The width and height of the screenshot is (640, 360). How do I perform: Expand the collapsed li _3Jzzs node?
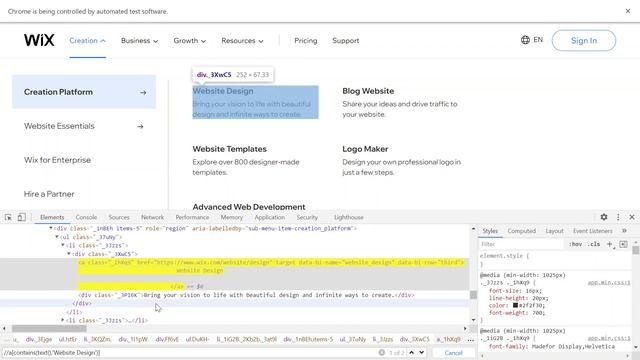pyautogui.click(x=63, y=320)
